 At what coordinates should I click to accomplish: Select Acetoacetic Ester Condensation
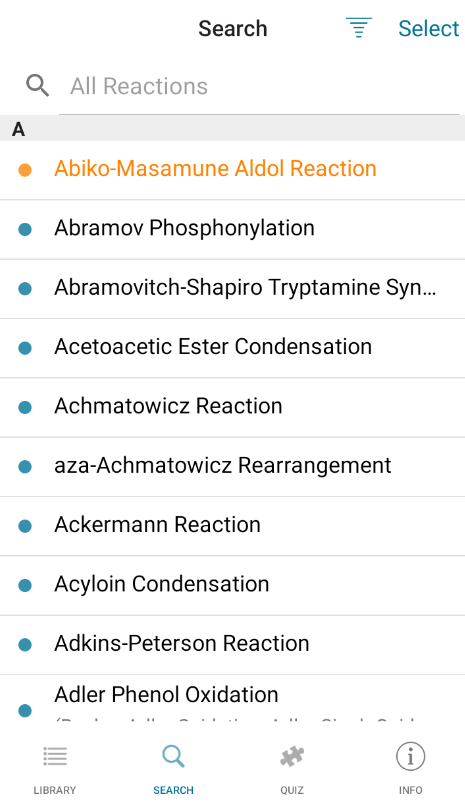tap(232, 348)
